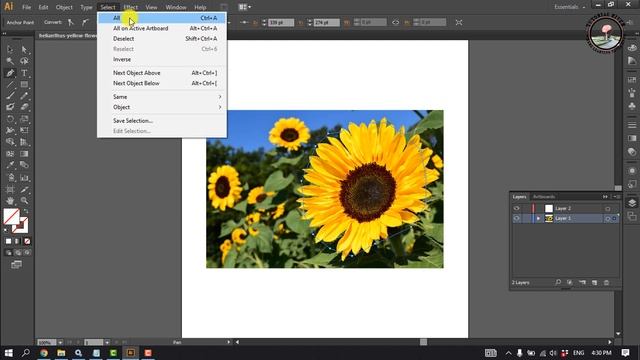Select the Artboard tool
This screenshot has height=360, width=640.
10,189
